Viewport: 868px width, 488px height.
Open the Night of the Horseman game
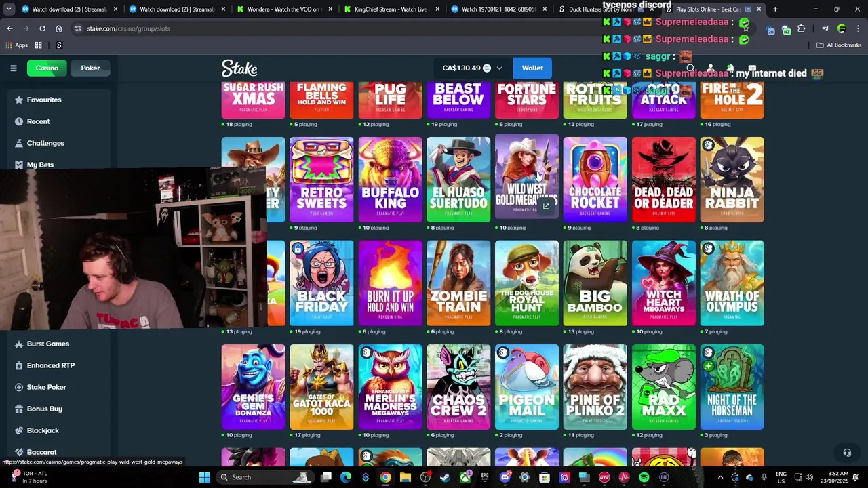[732, 387]
